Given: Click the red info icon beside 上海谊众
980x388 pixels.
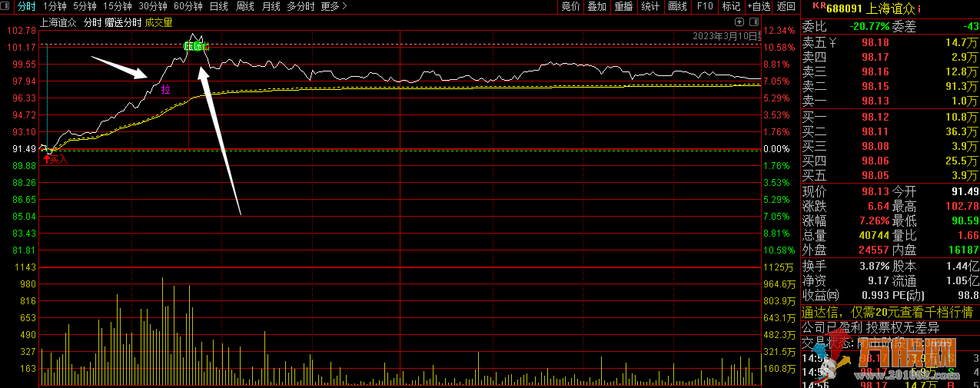Looking at the screenshot, I should [919, 8].
